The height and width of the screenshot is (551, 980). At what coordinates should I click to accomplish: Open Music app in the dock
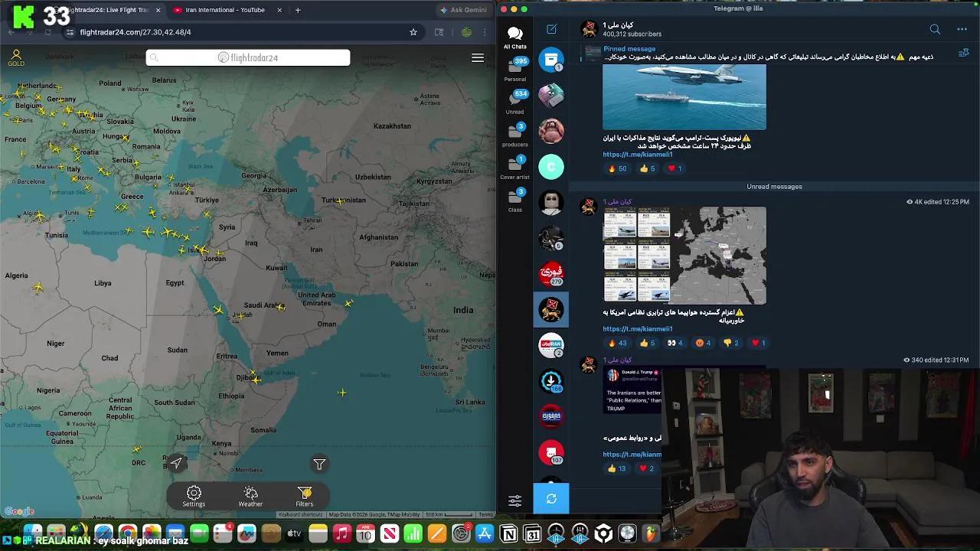pyautogui.click(x=341, y=533)
